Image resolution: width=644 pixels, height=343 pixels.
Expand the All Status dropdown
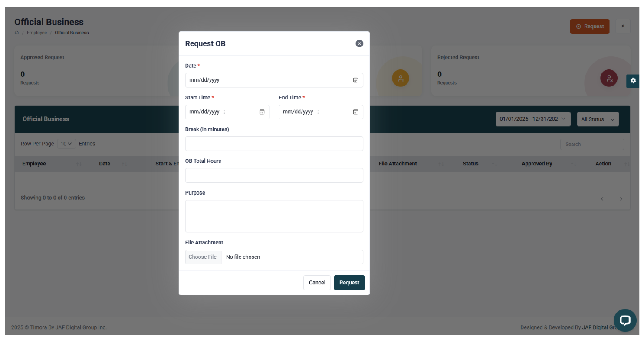pos(598,119)
